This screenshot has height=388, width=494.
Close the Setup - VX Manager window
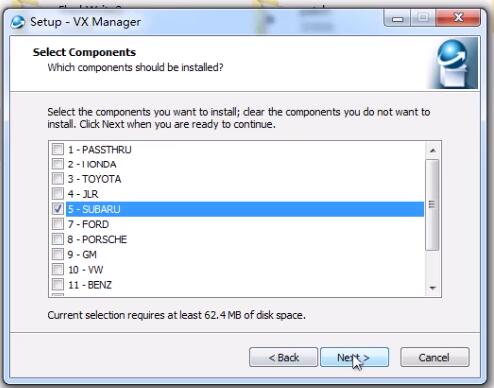point(458,18)
